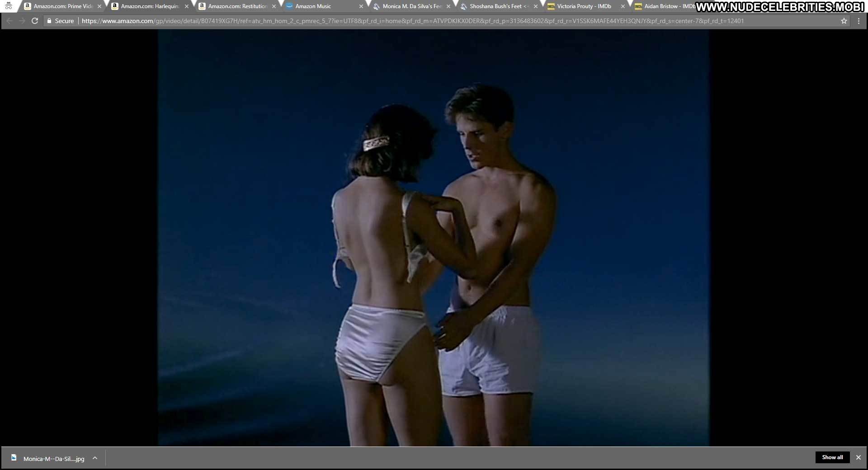Click the downloaded jpg file icon

pos(14,458)
